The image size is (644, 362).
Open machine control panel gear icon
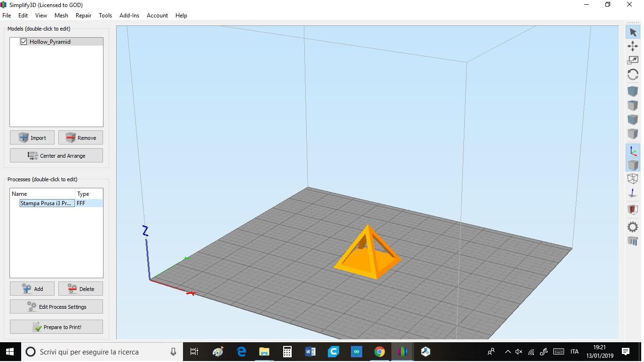pos(633,227)
